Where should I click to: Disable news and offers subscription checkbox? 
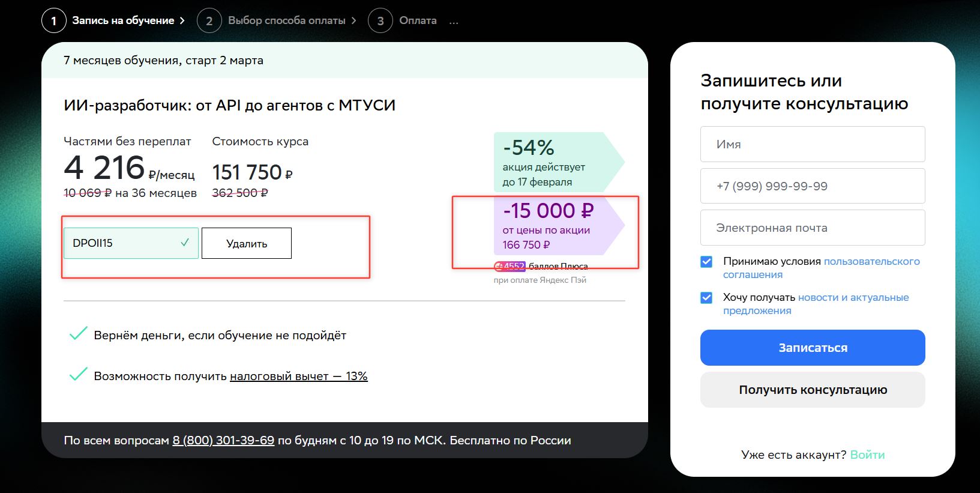pos(706,298)
